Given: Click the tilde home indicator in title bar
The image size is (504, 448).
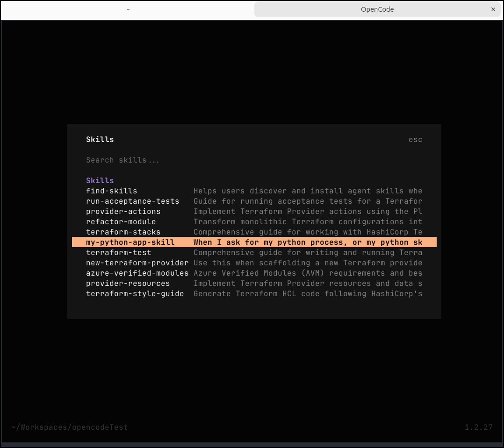Looking at the screenshot, I should point(128,9).
